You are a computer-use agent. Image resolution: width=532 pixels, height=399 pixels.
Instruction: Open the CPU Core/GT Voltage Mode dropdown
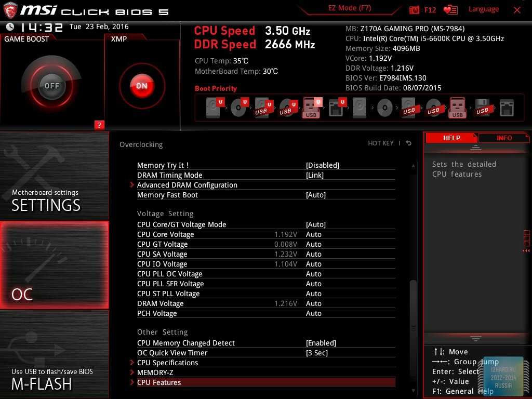click(315, 224)
